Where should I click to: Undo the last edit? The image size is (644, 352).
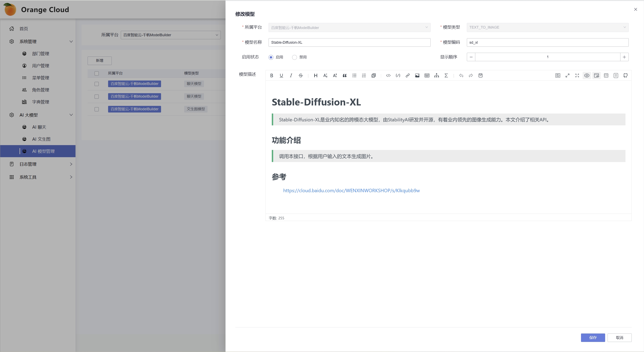(x=461, y=75)
